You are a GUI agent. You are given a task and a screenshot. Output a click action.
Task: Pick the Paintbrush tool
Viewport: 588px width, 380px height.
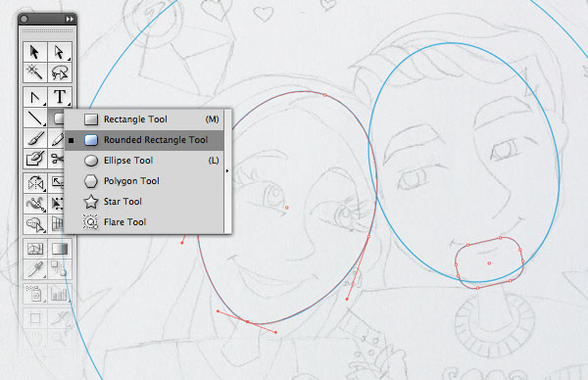click(x=35, y=138)
